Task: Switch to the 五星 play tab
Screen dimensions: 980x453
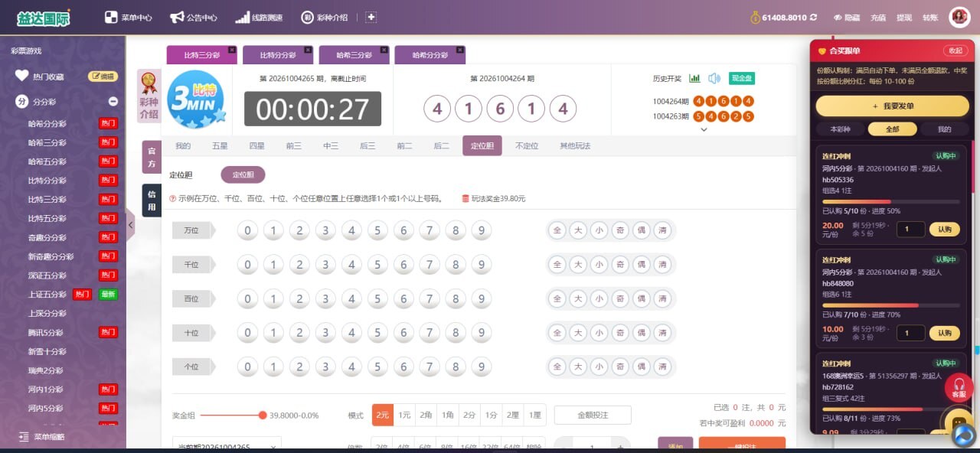Action: 220,145
